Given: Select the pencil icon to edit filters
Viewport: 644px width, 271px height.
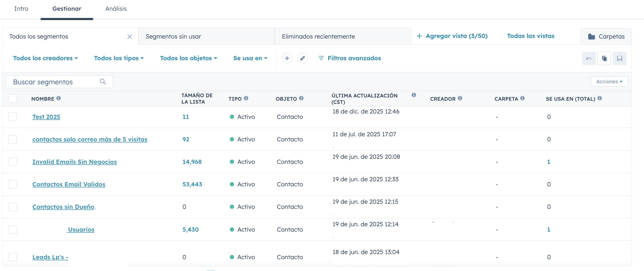Looking at the screenshot, I should [x=303, y=58].
